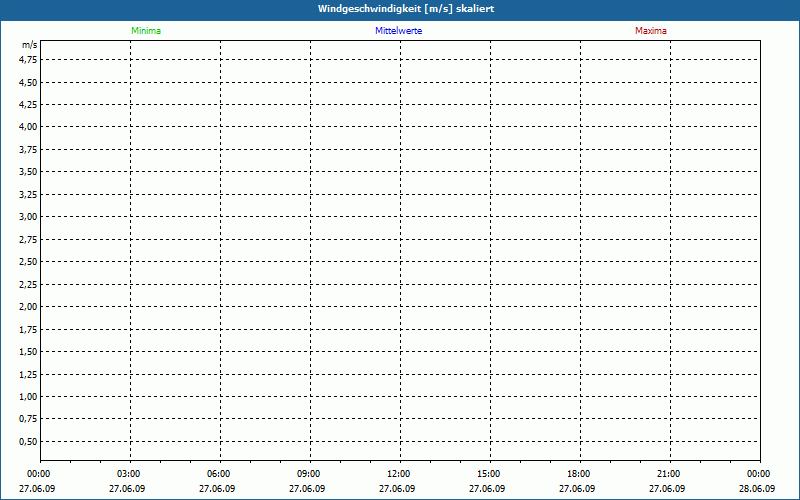Click the 4,00 y-axis value
Image resolution: width=800 pixels, height=500 pixels.
pyautogui.click(x=28, y=127)
